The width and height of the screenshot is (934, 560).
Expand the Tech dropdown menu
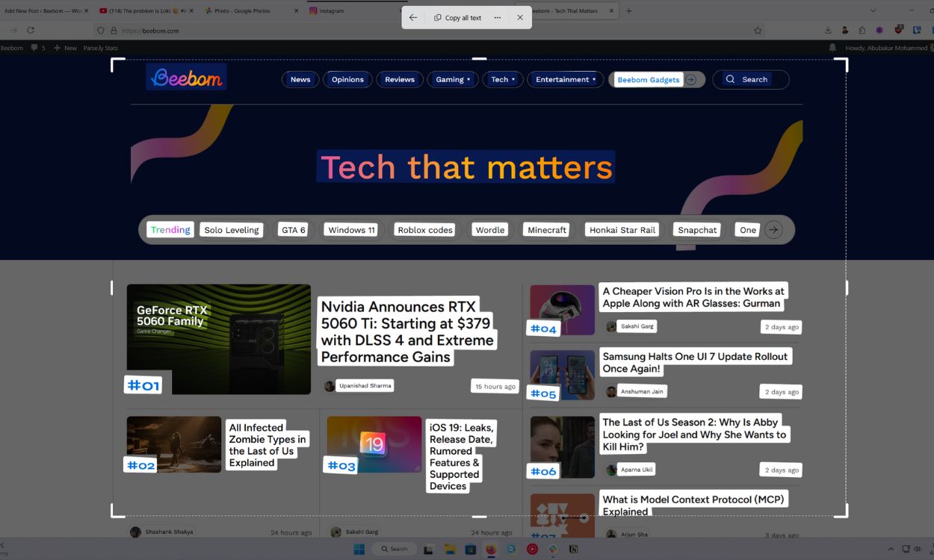point(502,79)
